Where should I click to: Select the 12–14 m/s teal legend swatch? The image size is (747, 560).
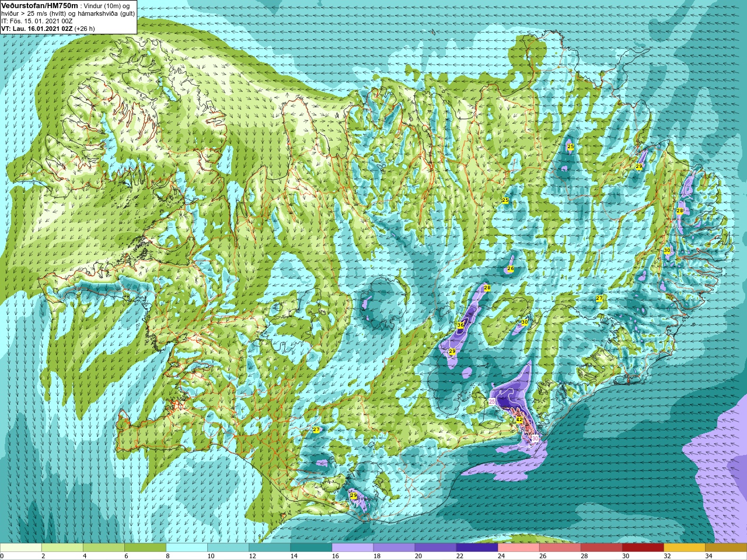(270, 548)
